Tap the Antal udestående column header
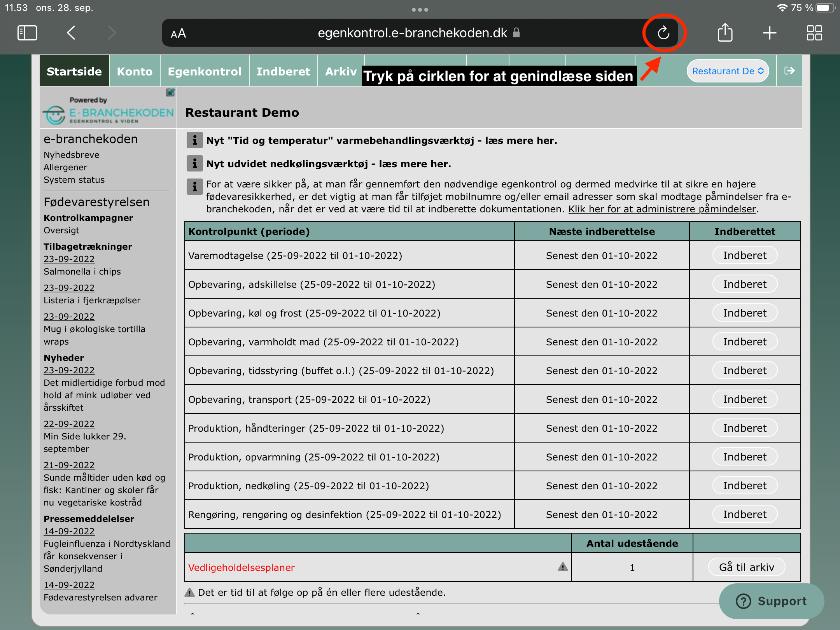 click(x=632, y=543)
